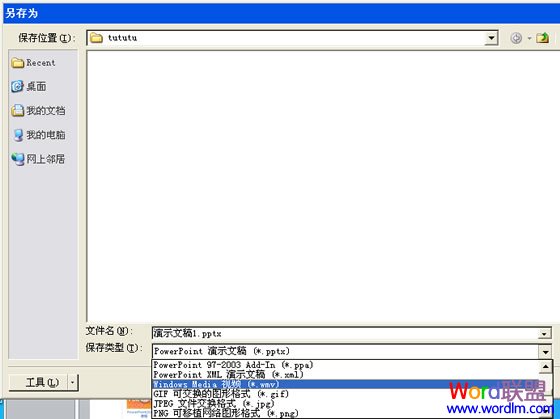Toggle the 保存类型 dropdown arrow
This screenshot has width=560, height=419.
point(545,352)
